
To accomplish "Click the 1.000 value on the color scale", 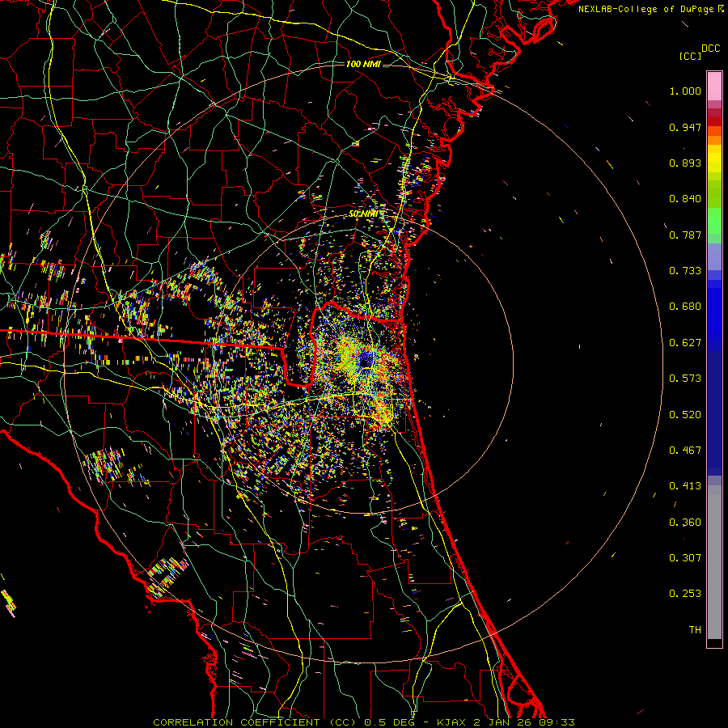I will point(685,91).
